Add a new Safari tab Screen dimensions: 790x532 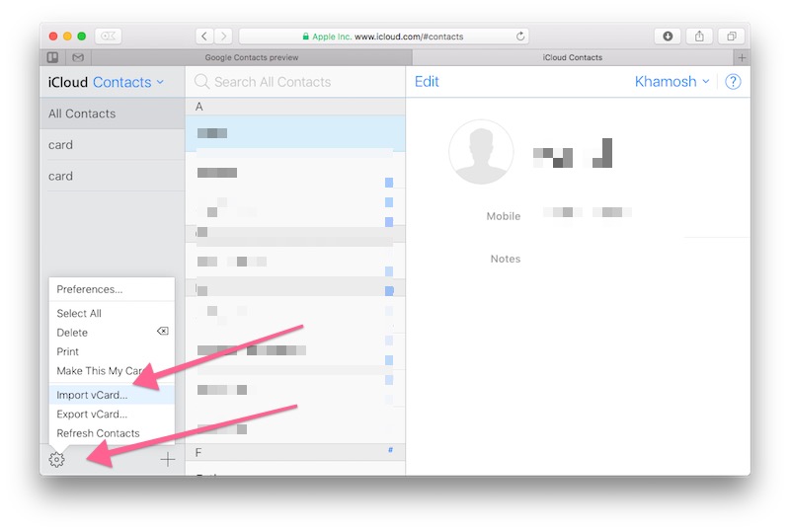click(x=742, y=57)
